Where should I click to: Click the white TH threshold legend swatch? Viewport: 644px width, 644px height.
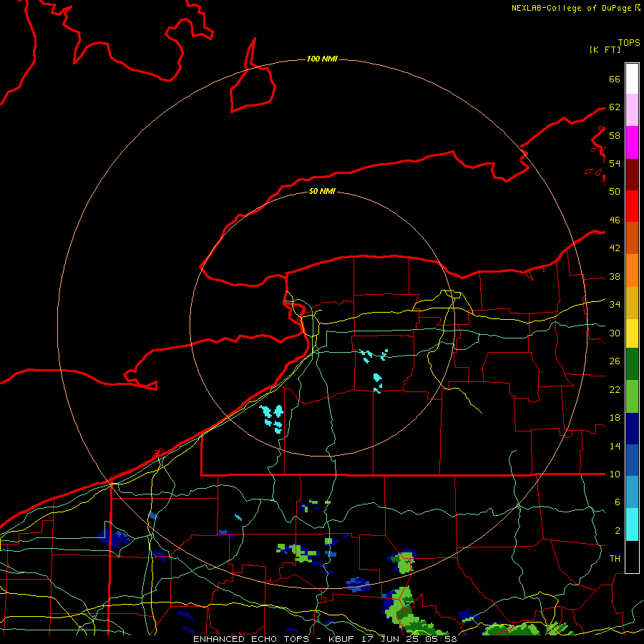(632, 557)
